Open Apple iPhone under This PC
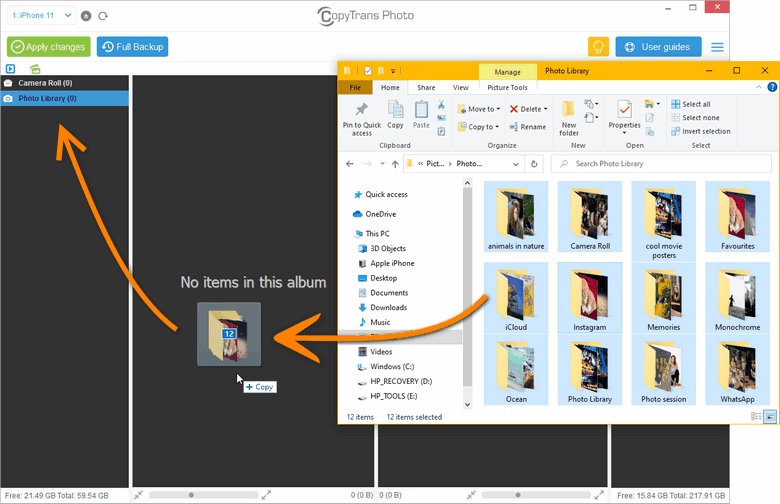780x504 pixels. pyautogui.click(x=387, y=264)
